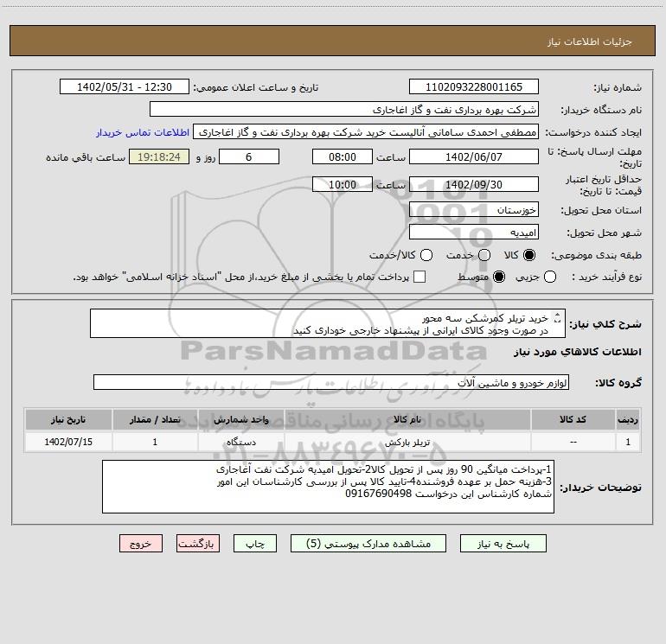Viewport: 666px width, 644px height.
Task: Click the پاسخ به نیاز button
Action: click(x=503, y=544)
